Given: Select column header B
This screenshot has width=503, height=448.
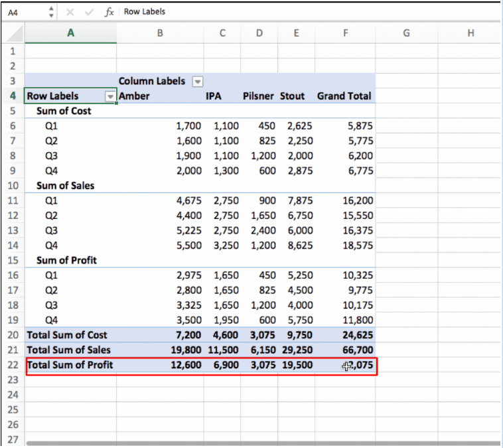Looking at the screenshot, I should click(160, 33).
